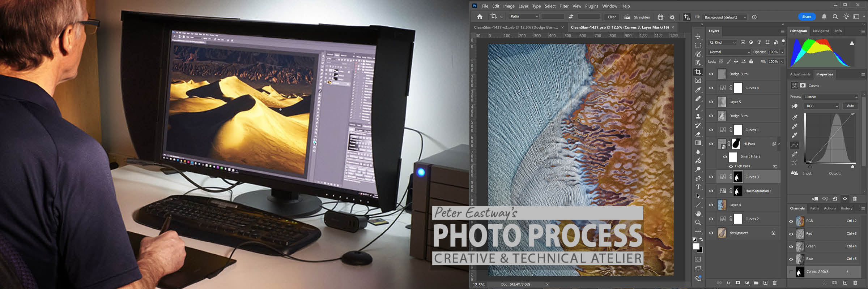Toggle visibility of the Blue channel
This screenshot has height=289, width=868.
coord(791,259)
